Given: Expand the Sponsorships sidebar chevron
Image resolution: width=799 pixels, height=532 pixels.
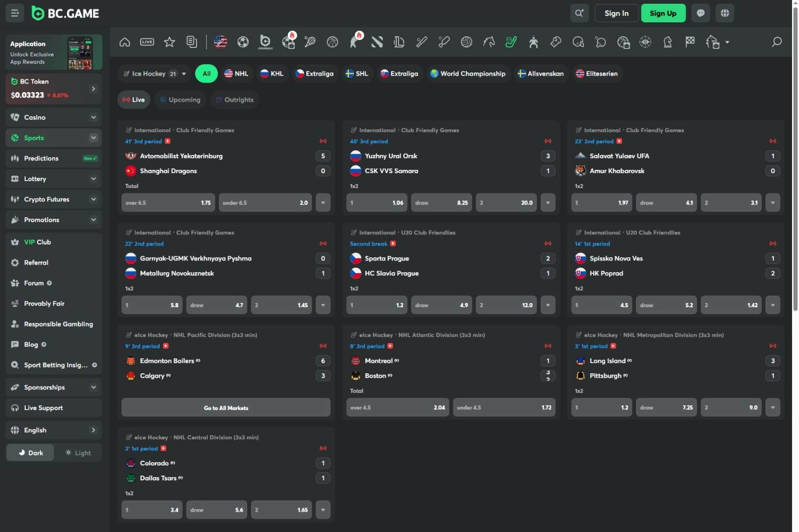Looking at the screenshot, I should tap(93, 387).
